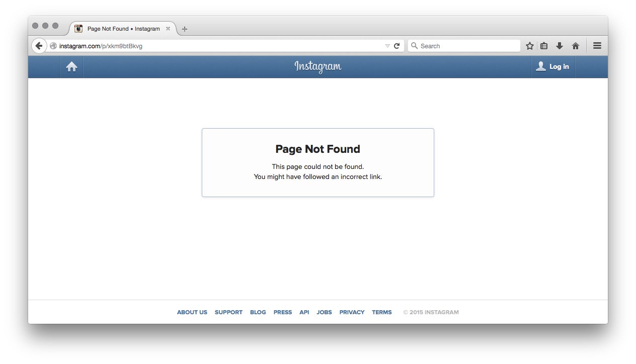Click the Log in button
Viewport: 636px width, 364px height.
point(553,67)
